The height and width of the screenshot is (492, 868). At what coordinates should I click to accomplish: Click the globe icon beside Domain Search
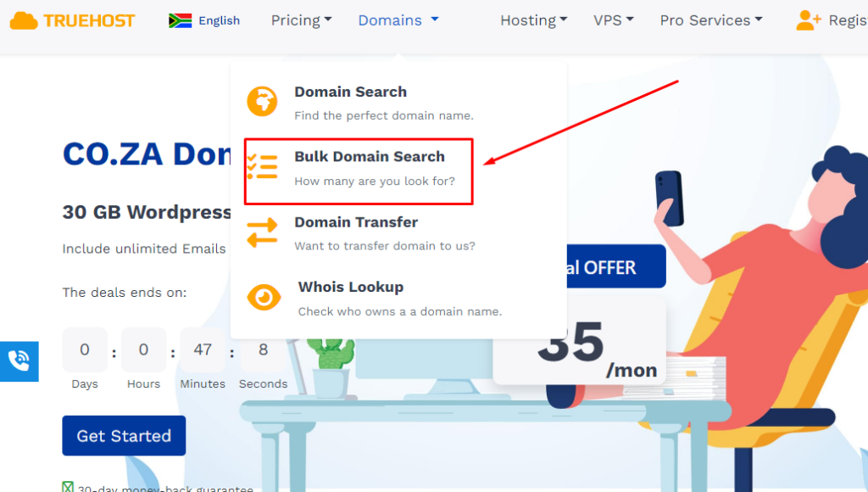point(262,102)
